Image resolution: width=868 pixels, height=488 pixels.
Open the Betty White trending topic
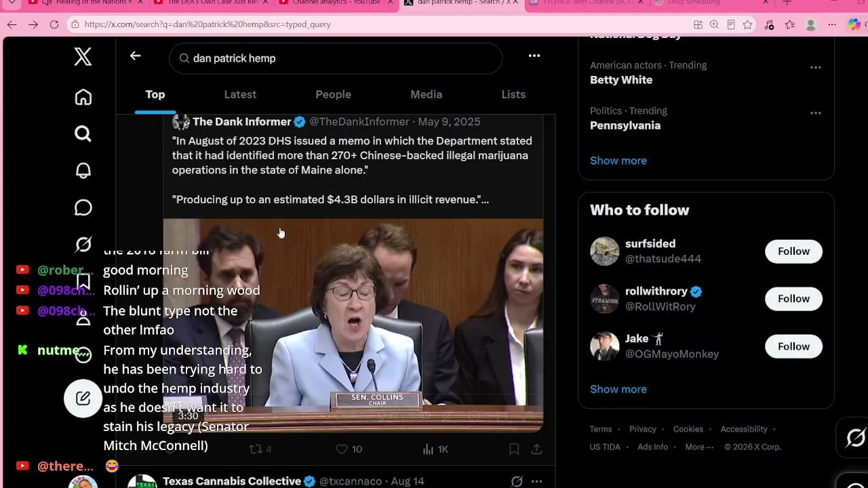(x=621, y=80)
